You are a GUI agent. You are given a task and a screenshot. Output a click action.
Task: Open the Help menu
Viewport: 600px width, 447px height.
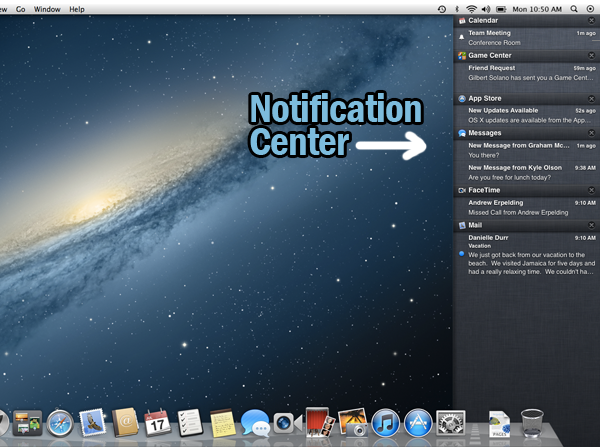pos(77,9)
